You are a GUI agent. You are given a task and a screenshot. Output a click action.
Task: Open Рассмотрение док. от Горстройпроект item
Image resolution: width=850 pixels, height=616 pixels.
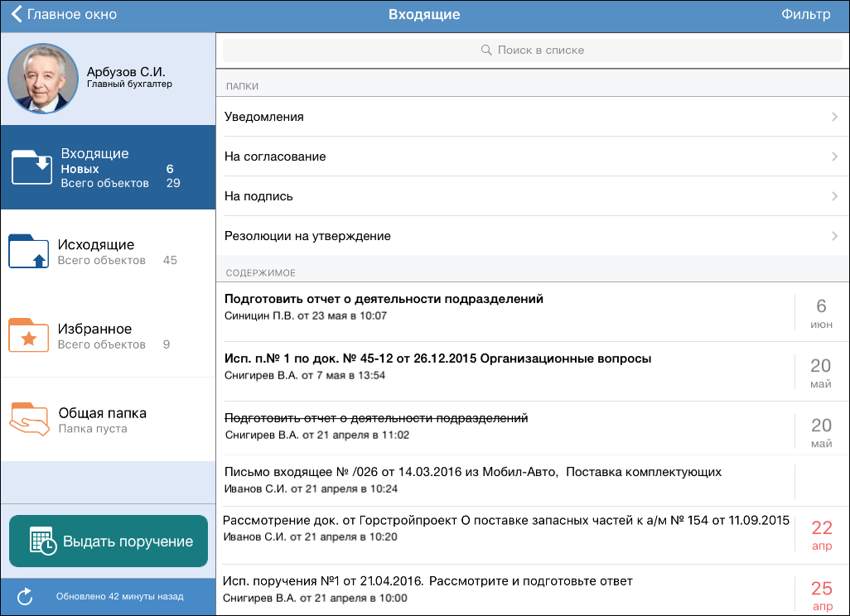tap(533, 536)
